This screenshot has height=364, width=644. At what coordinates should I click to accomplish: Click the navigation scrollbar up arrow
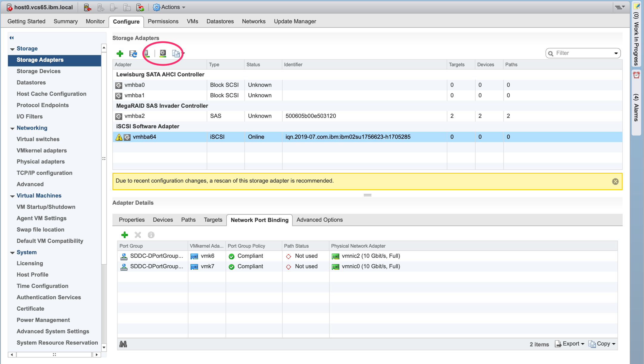pos(104,47)
